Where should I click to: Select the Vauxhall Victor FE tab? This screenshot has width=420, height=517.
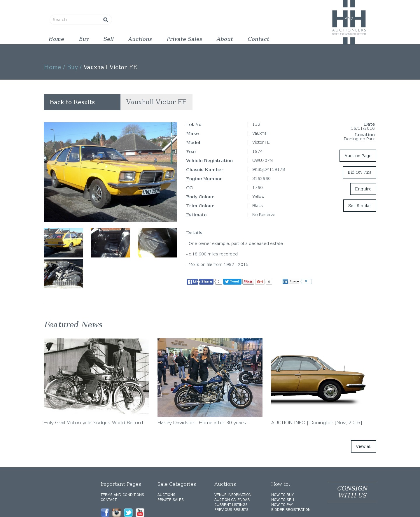tap(156, 102)
